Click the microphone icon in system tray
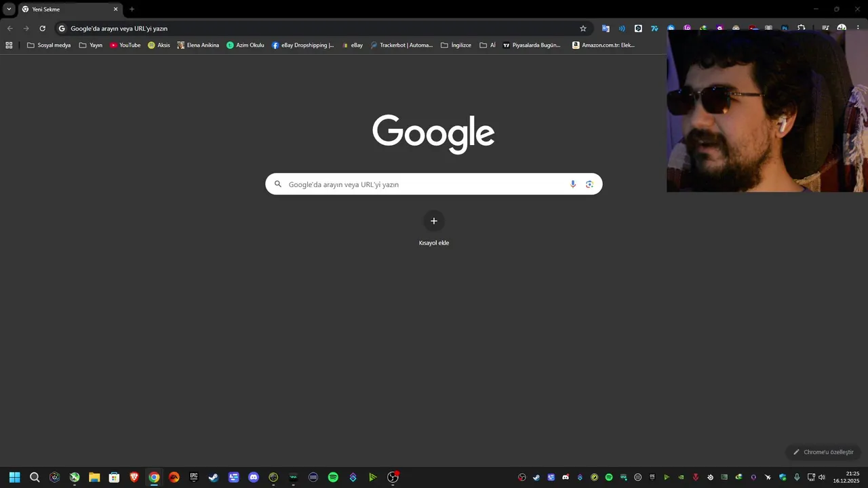This screenshot has height=488, width=868. [x=797, y=477]
